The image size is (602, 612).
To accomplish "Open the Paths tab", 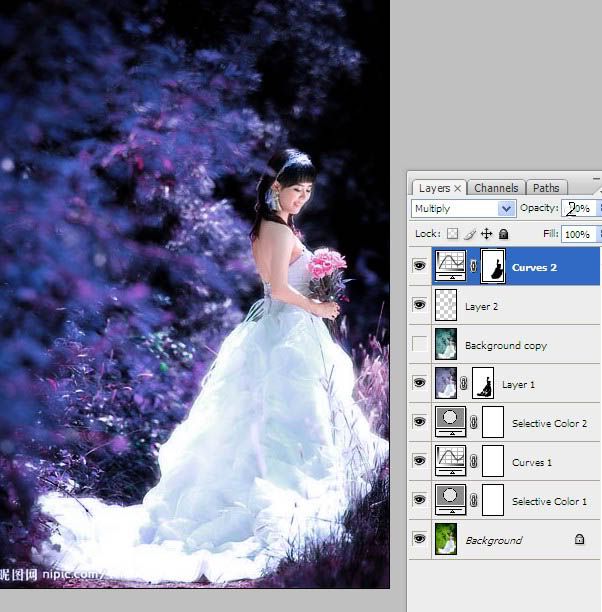I will pyautogui.click(x=546, y=188).
